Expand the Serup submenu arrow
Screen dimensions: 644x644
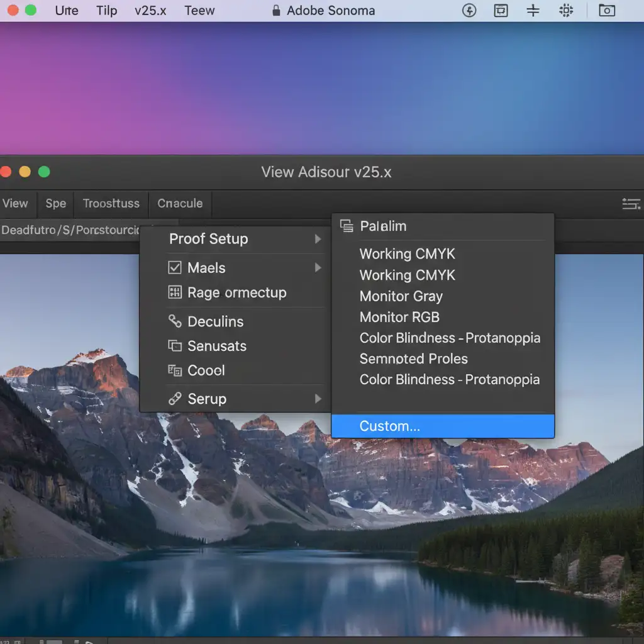tap(318, 399)
